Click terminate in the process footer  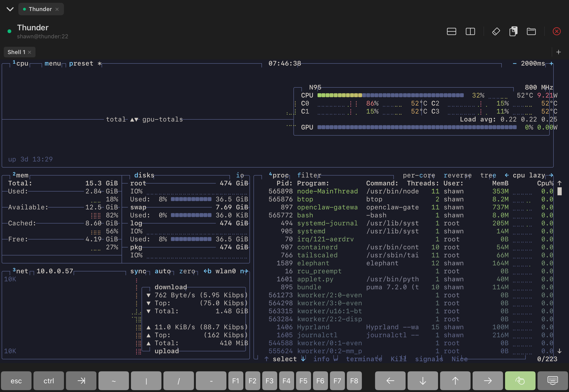click(364, 359)
